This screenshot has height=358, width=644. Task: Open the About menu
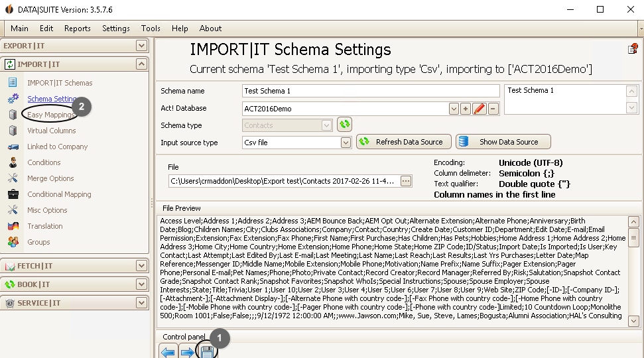click(210, 29)
